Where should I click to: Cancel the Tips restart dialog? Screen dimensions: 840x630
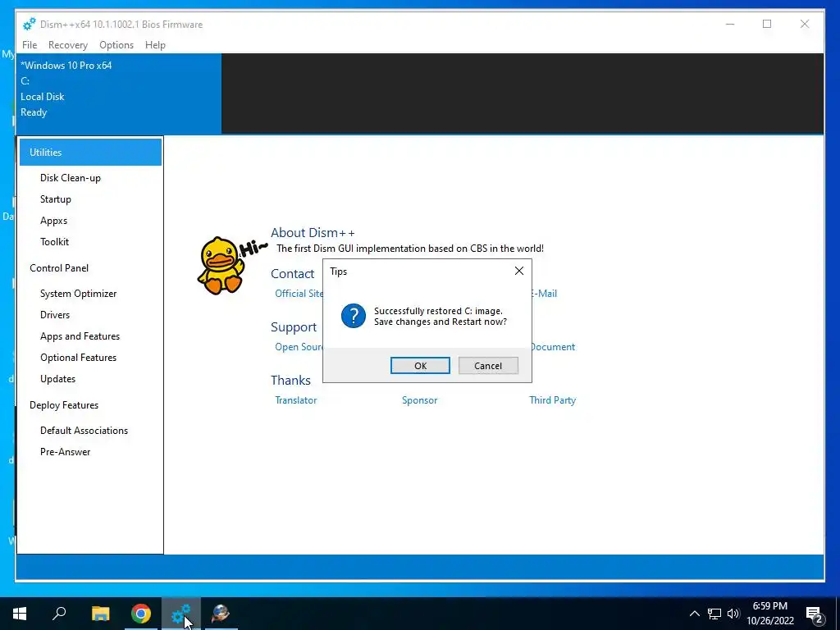tap(488, 365)
